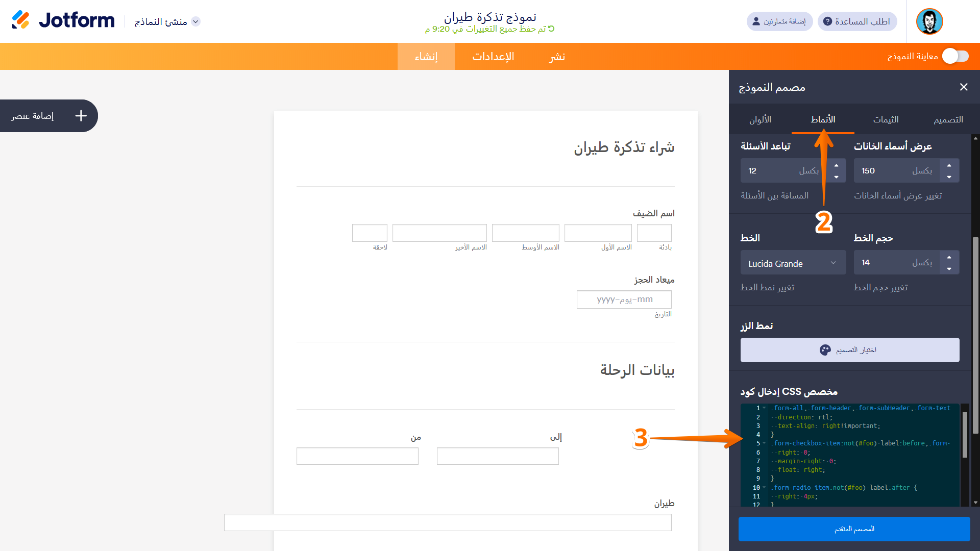
Task: Click the help question mark icon
Action: (x=827, y=21)
